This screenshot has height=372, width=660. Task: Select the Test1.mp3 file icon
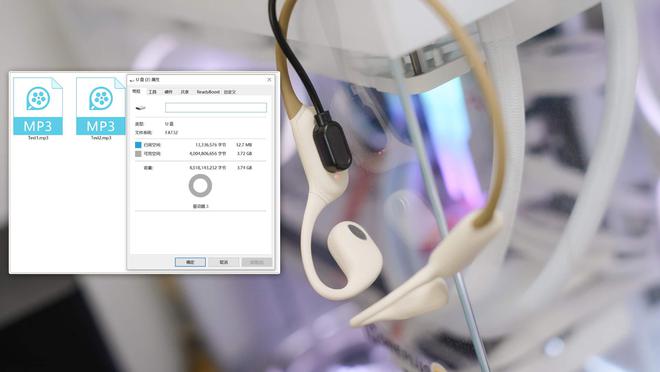click(x=38, y=106)
